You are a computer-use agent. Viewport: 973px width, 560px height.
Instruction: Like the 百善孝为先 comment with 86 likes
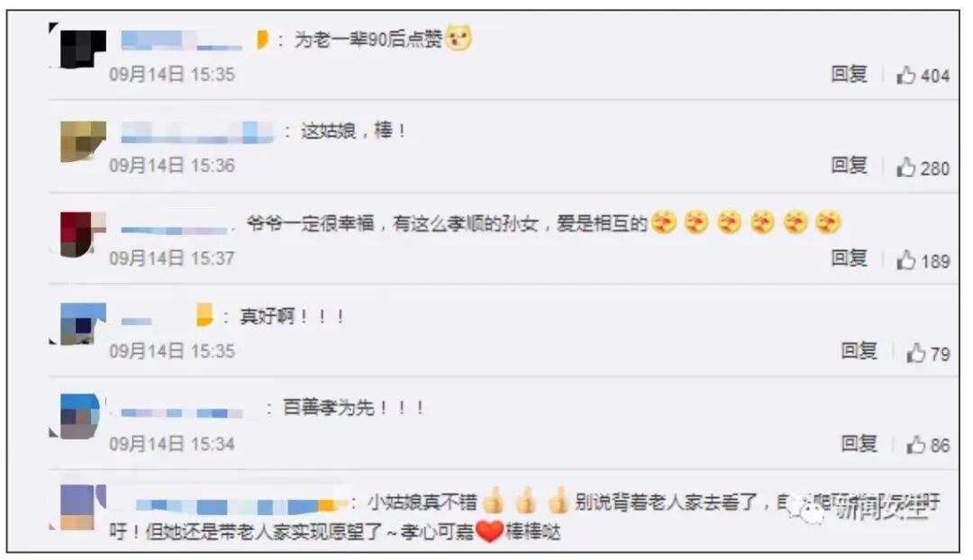916,444
